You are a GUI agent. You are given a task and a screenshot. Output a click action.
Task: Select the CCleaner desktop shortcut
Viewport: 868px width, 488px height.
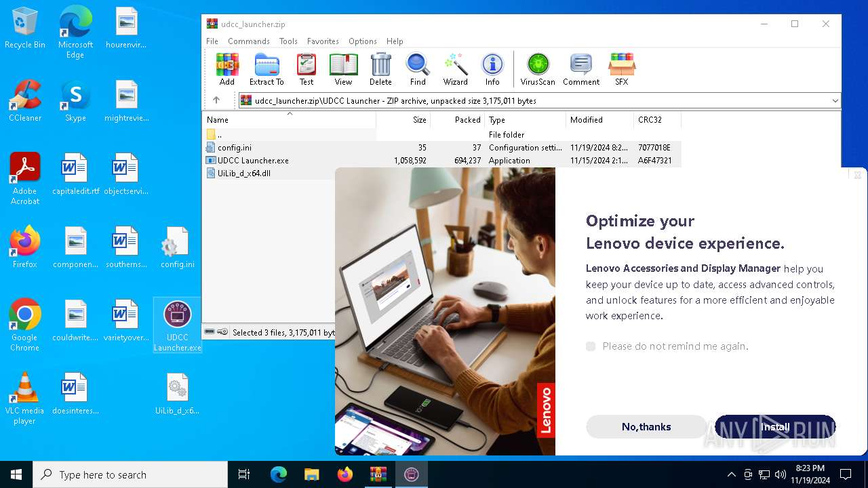click(25, 102)
